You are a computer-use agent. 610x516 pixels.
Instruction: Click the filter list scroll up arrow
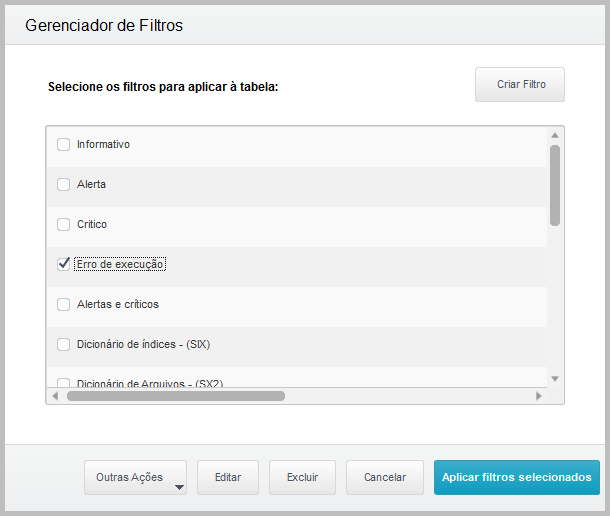(555, 135)
